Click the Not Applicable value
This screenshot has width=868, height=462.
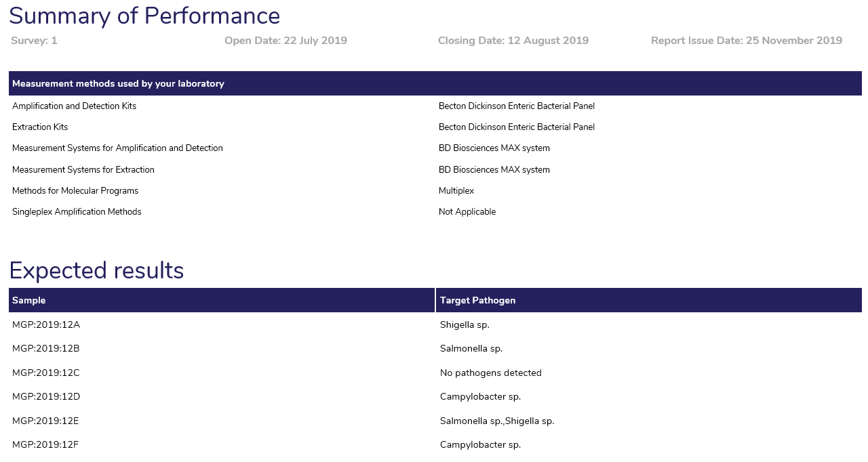point(467,212)
